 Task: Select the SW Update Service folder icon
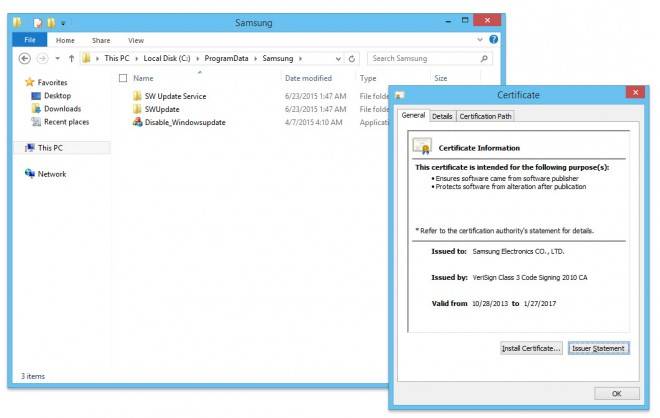pos(137,96)
